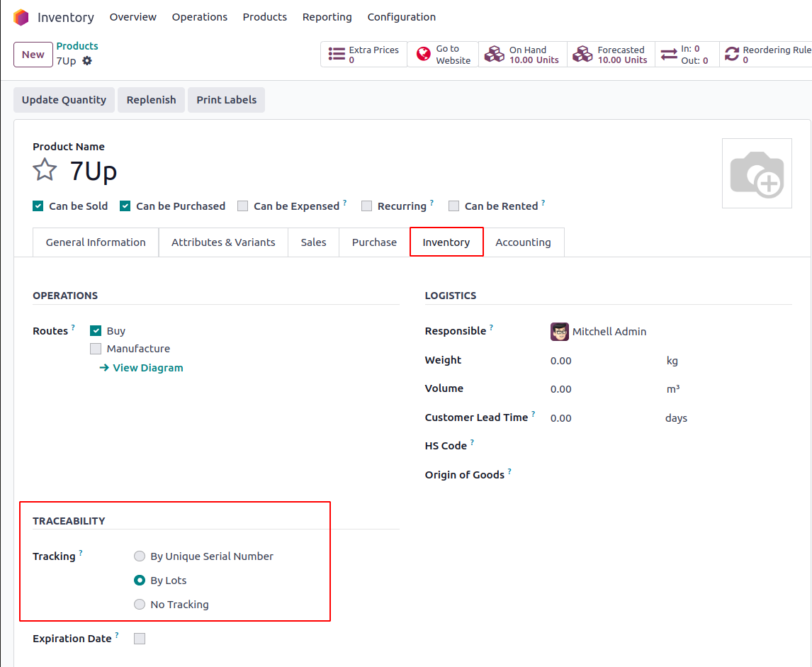Switch to the General Information tab
The image size is (812, 667).
pyautogui.click(x=96, y=242)
